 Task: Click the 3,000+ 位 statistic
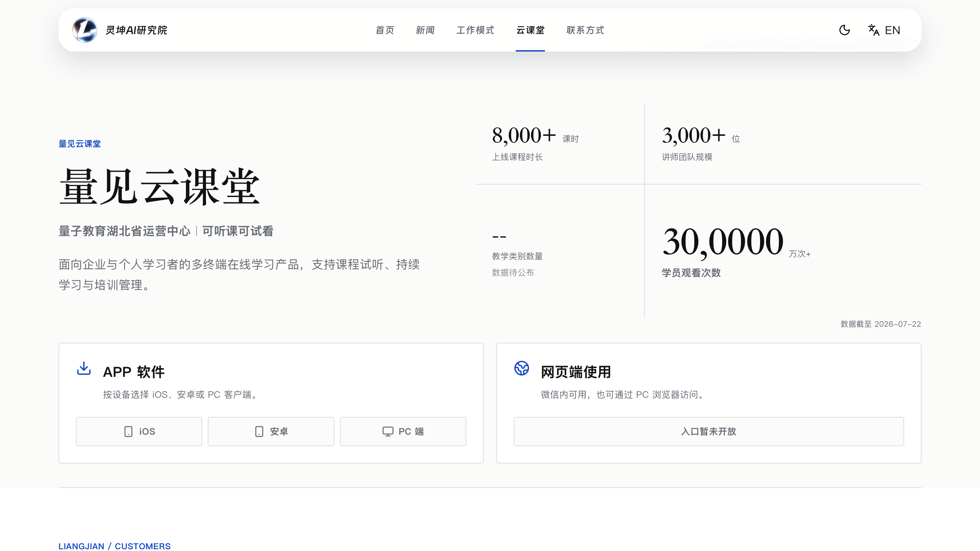(701, 136)
